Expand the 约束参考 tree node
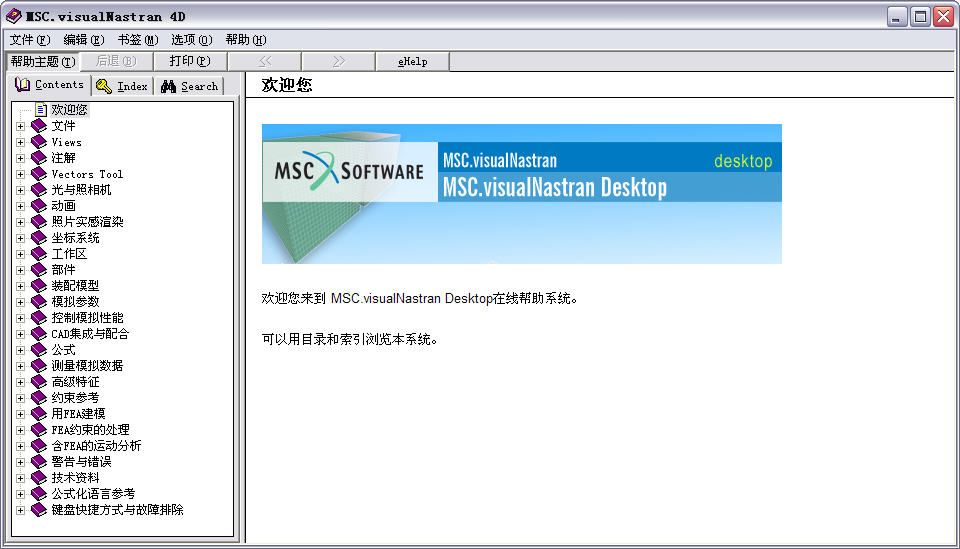Image resolution: width=960 pixels, height=549 pixels. point(20,398)
